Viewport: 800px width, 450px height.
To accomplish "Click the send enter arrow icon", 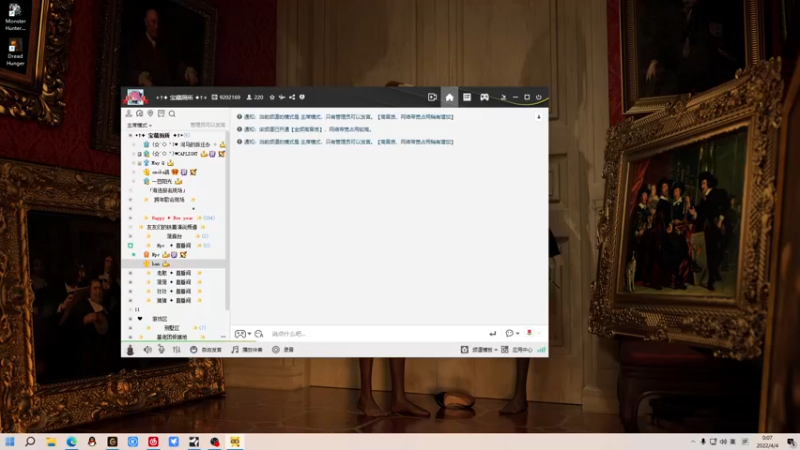I will point(492,334).
